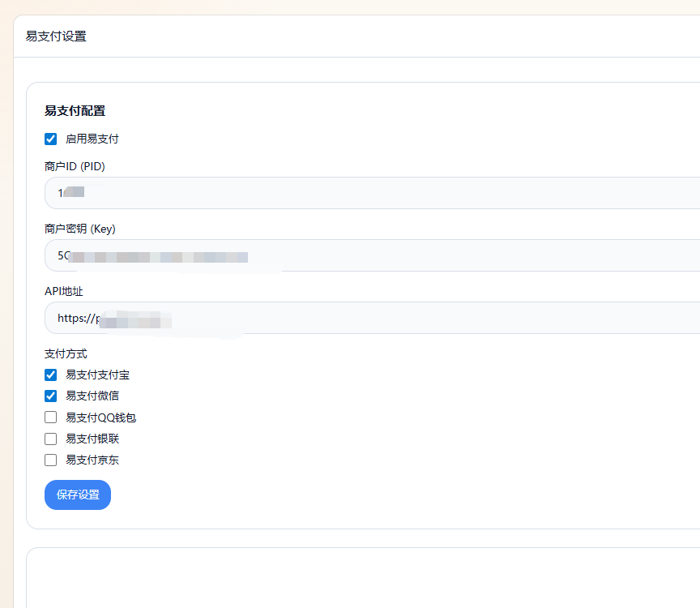Click the 易支付配置 section heading

[75, 110]
